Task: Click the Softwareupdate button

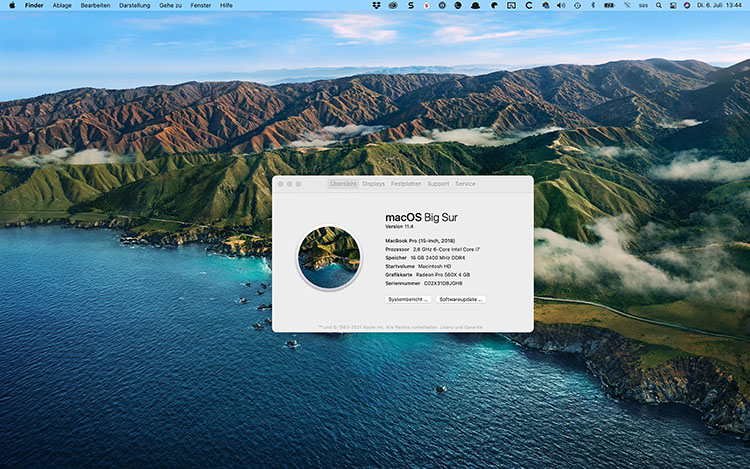Action: [460, 299]
